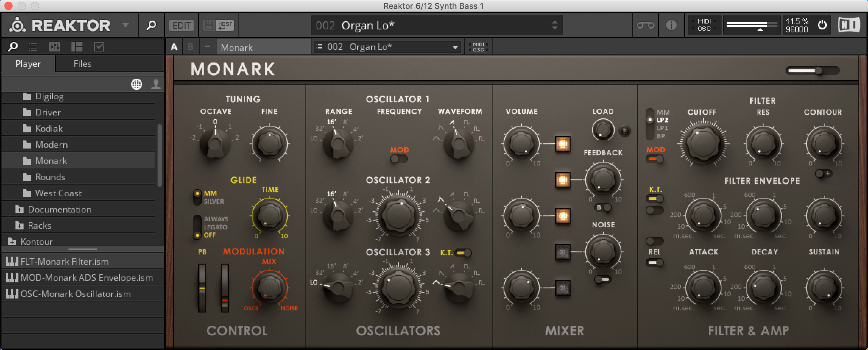Toggle Oscillator 3 mixer on button
Screen dimensions: 868x350
coord(562,288)
